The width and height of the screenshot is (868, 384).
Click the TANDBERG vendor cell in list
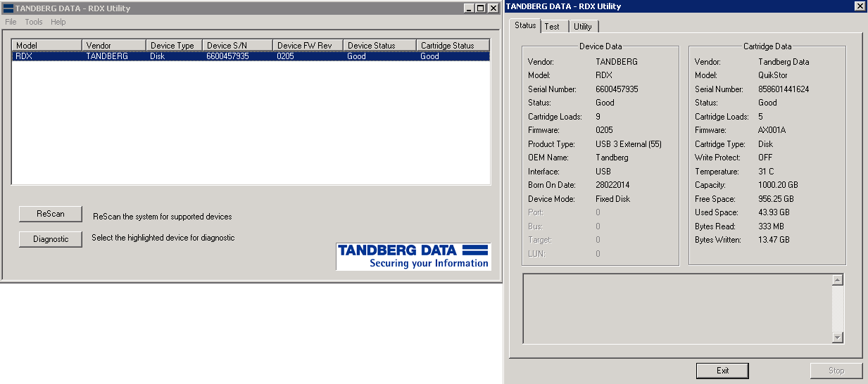[x=107, y=56]
